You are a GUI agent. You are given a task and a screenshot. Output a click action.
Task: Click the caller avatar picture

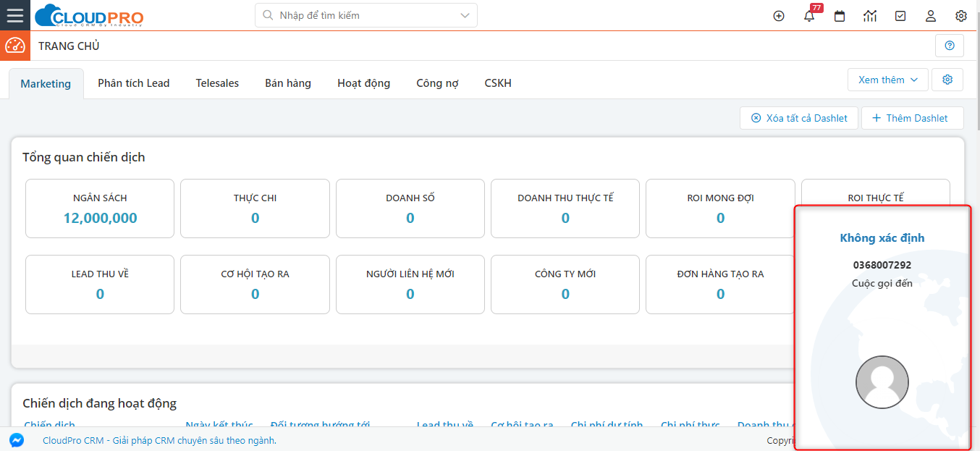(x=882, y=382)
